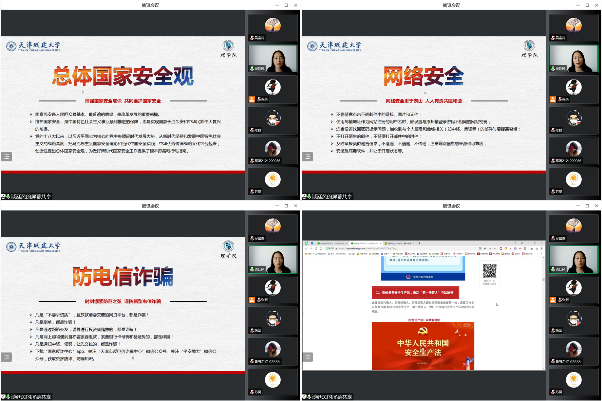Screen dimensions: 602x401
Task: Click the sharing status icon under the 网络安全 slide
Action: [x=306, y=195]
